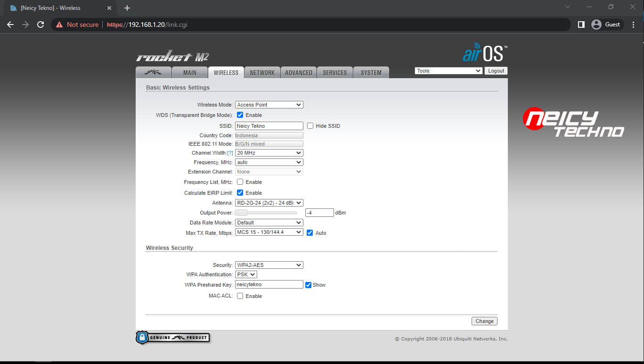644x364 pixels.
Task: Open Chrome three-dot menu
Action: point(633,25)
